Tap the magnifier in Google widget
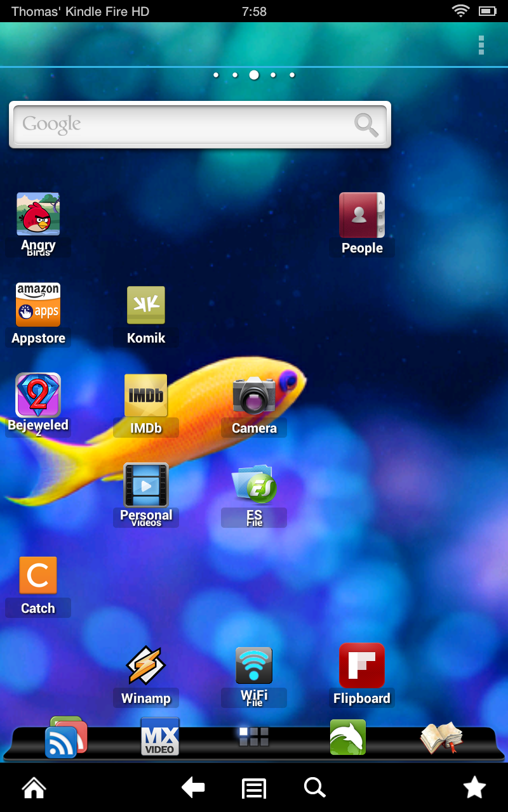This screenshot has width=508, height=812. [x=366, y=125]
